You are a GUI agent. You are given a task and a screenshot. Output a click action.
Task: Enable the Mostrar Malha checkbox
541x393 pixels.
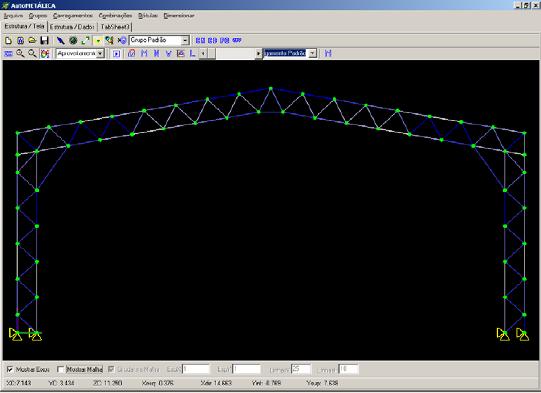[x=60, y=370]
